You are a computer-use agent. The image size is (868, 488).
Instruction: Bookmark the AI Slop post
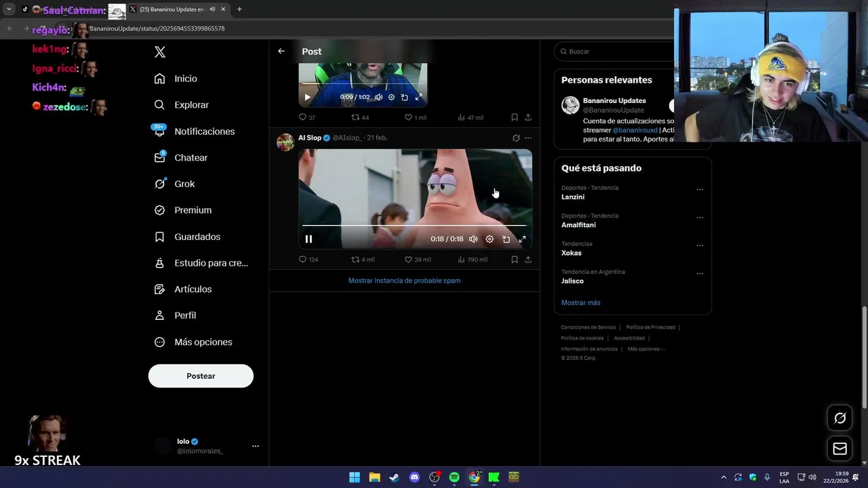(x=515, y=260)
